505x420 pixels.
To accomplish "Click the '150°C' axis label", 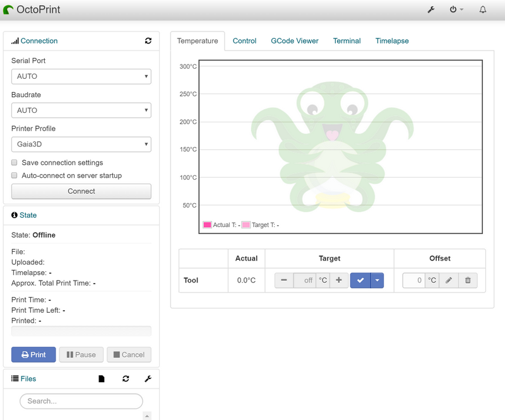I will point(188,149).
